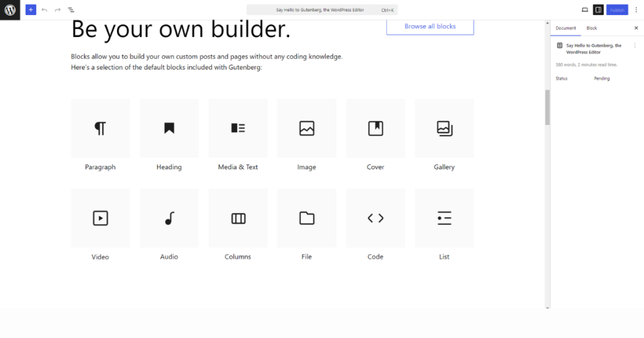The image size is (644, 338).
Task: Click the Browse all blocks button
Action: click(430, 26)
